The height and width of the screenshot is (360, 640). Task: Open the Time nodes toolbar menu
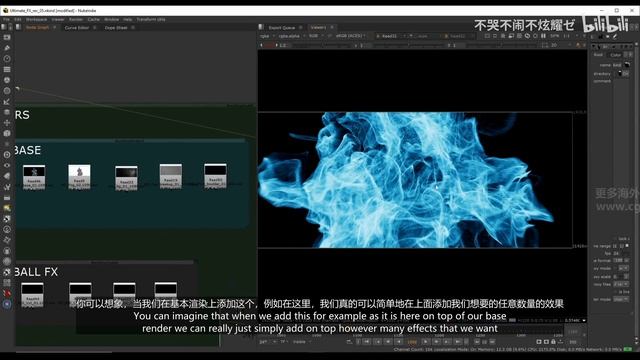click(x=7, y=59)
